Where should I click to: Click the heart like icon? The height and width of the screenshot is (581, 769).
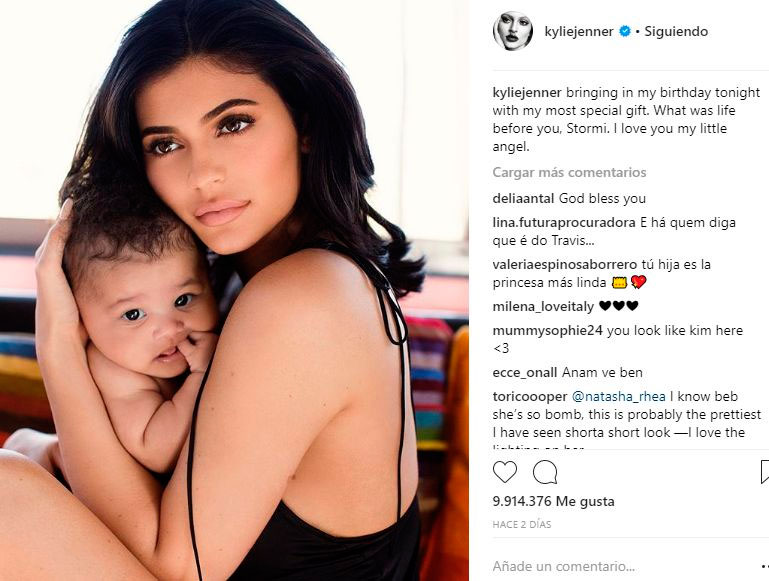[x=505, y=473]
